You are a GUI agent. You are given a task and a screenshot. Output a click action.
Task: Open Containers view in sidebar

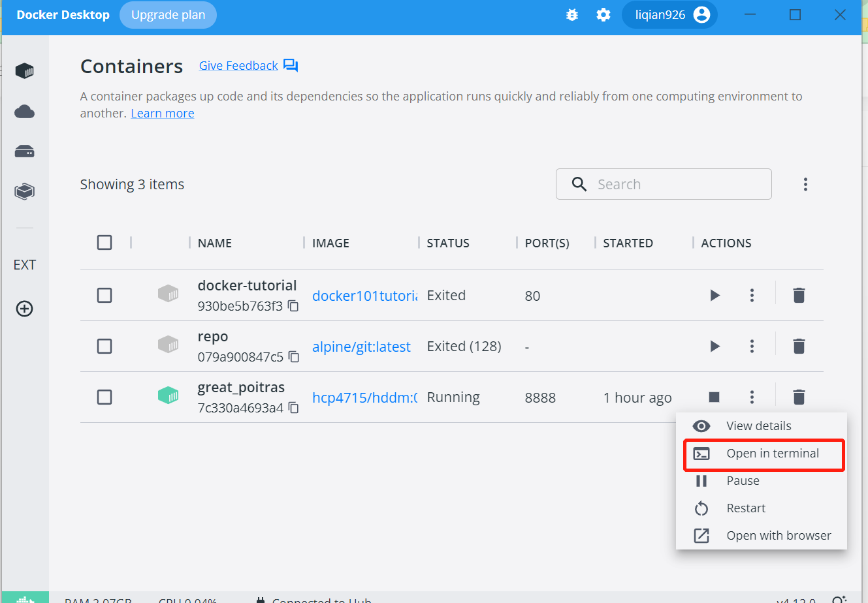[24, 70]
